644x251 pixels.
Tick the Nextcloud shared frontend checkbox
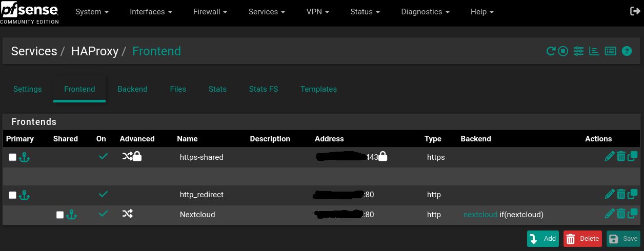(x=60, y=215)
